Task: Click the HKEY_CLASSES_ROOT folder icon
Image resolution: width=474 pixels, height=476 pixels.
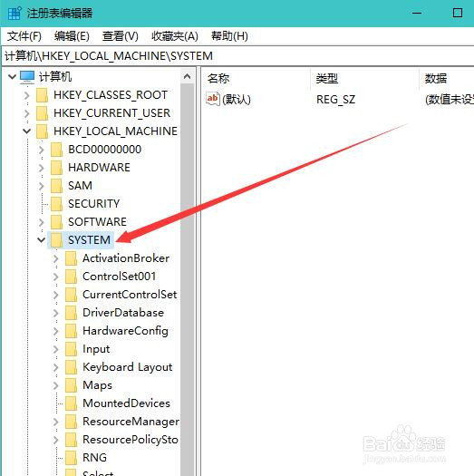Action: (43, 95)
